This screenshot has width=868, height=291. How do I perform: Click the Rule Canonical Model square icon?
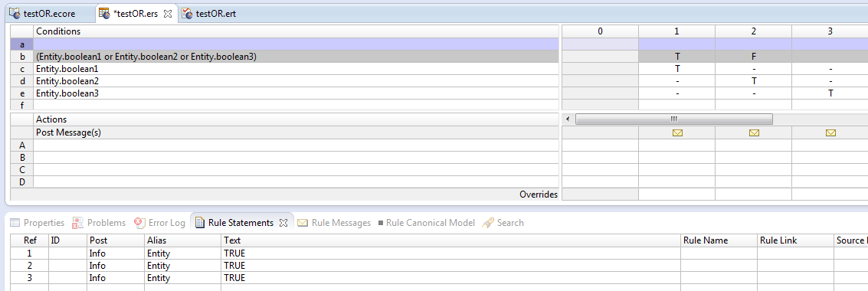380,223
